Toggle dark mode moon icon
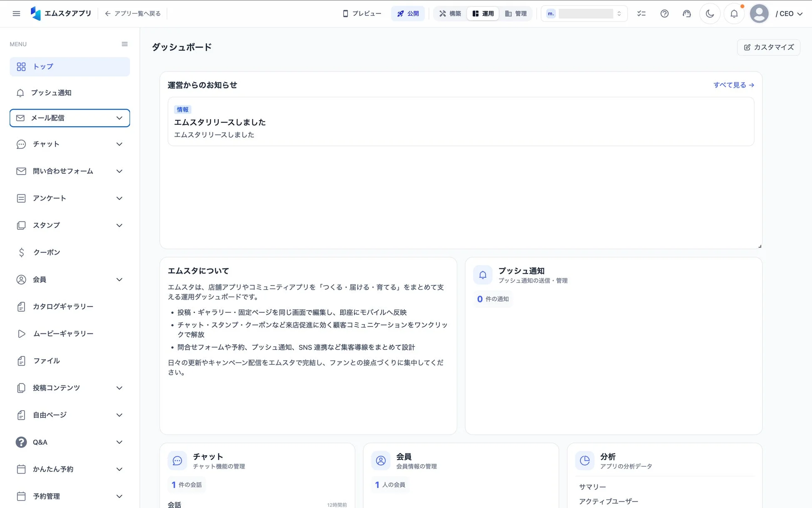 point(710,13)
